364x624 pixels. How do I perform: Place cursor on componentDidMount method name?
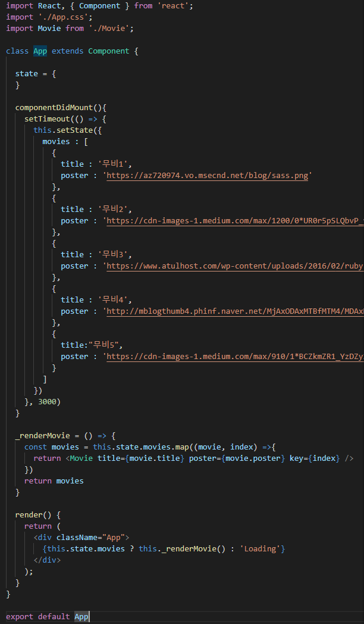tap(54, 107)
